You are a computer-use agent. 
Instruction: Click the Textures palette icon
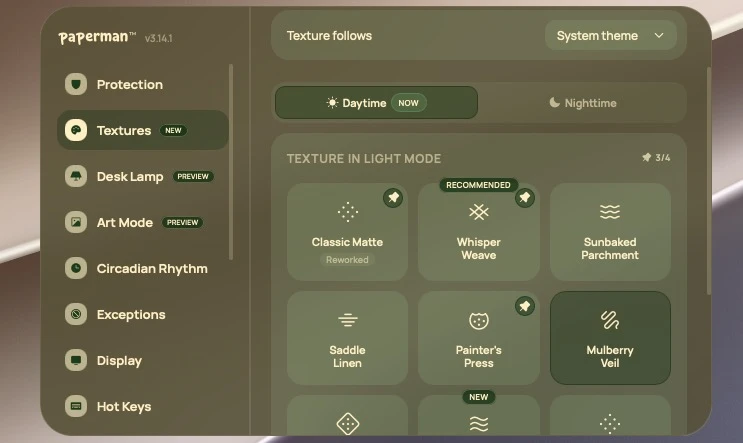76,130
